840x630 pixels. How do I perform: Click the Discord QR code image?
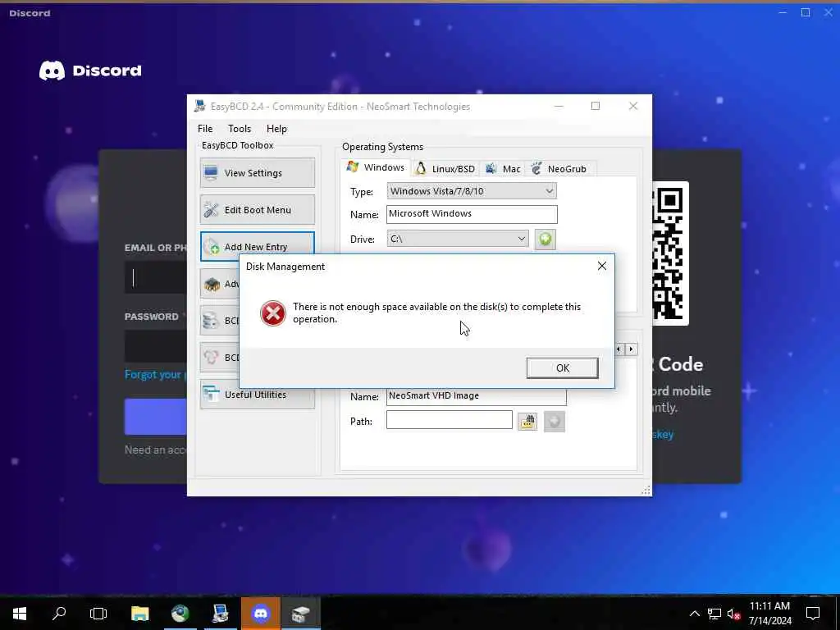coord(670,253)
